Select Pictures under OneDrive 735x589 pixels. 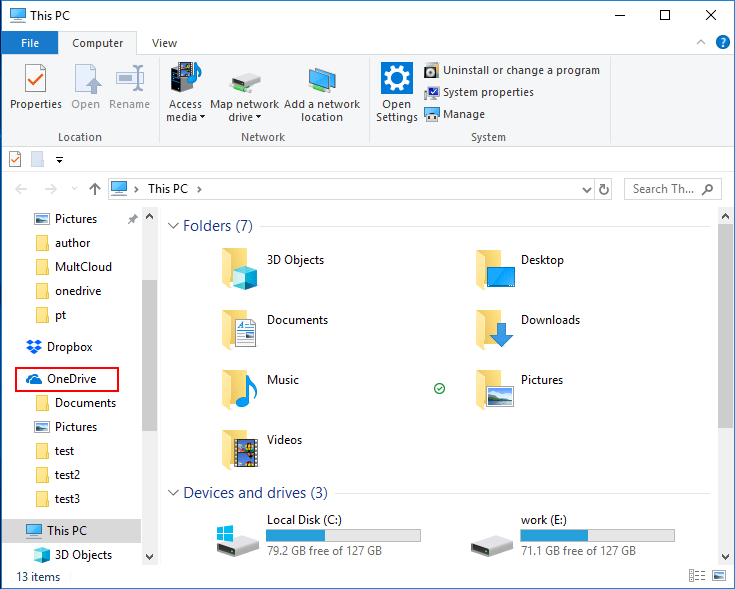click(x=66, y=427)
